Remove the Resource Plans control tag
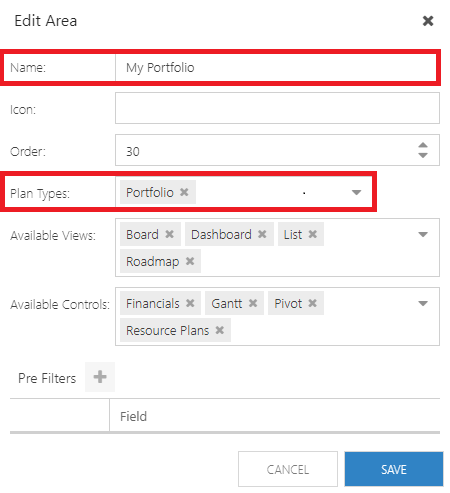The height and width of the screenshot is (493, 450). [x=219, y=330]
